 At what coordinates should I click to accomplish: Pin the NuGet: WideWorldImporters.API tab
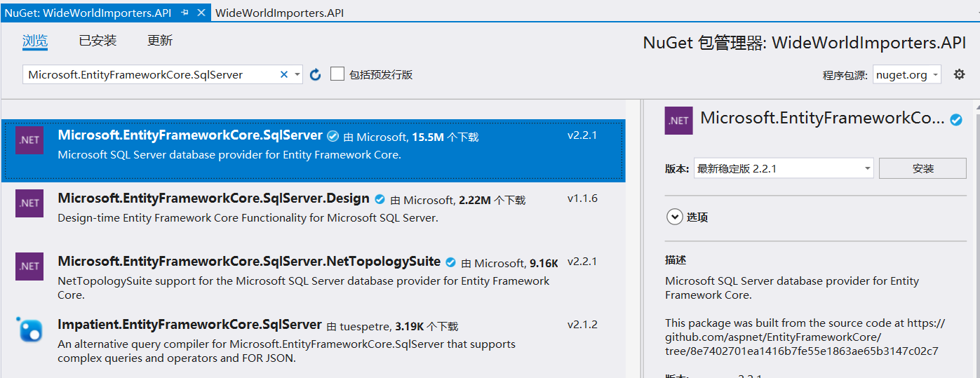click(x=184, y=13)
